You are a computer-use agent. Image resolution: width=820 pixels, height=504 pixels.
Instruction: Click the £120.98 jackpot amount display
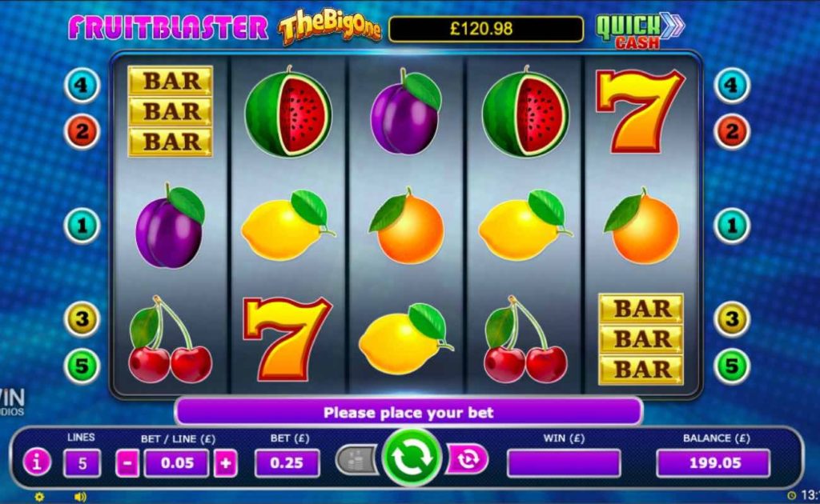click(x=486, y=29)
